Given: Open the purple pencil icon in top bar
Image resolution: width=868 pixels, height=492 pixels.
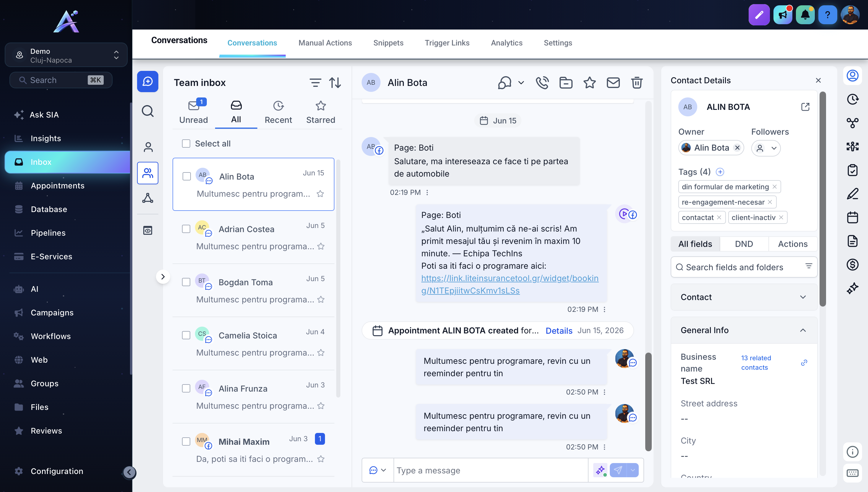Looking at the screenshot, I should tap(759, 14).
